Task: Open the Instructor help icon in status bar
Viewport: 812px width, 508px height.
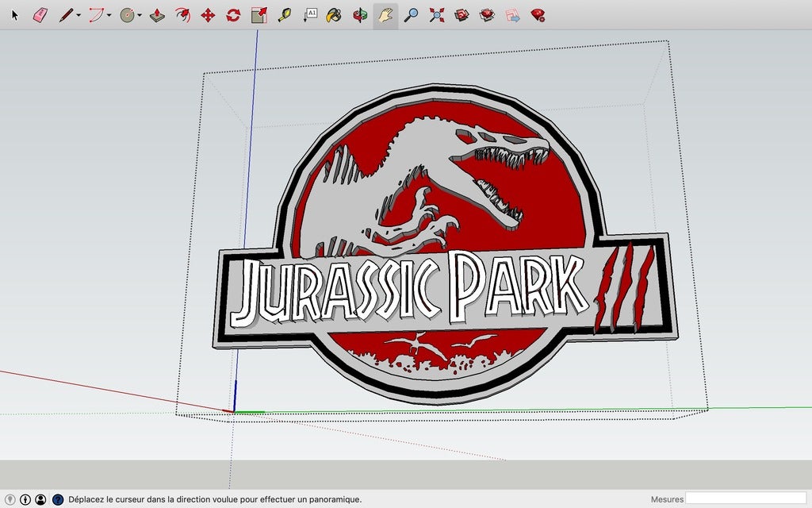Action: coord(58,499)
